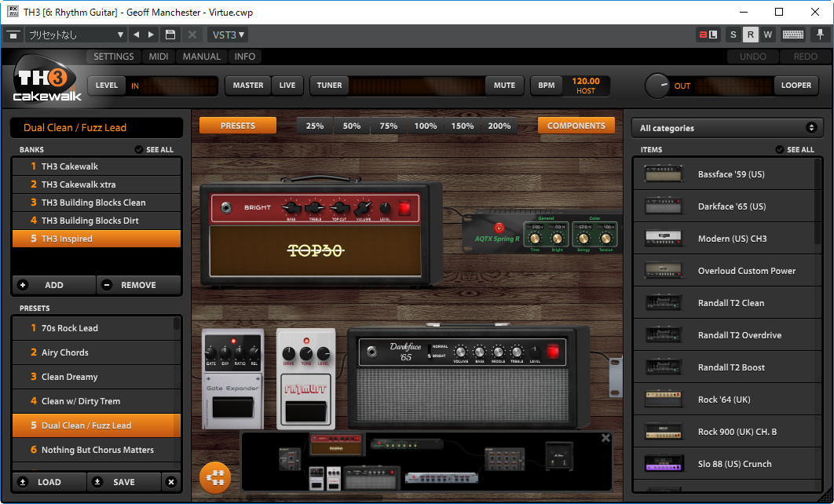Screen dimensions: 834x504
Task: Click REMOVE bank button
Action: 139,285
